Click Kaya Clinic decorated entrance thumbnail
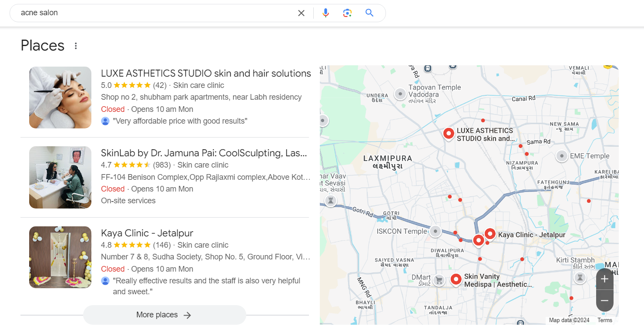 (60, 257)
